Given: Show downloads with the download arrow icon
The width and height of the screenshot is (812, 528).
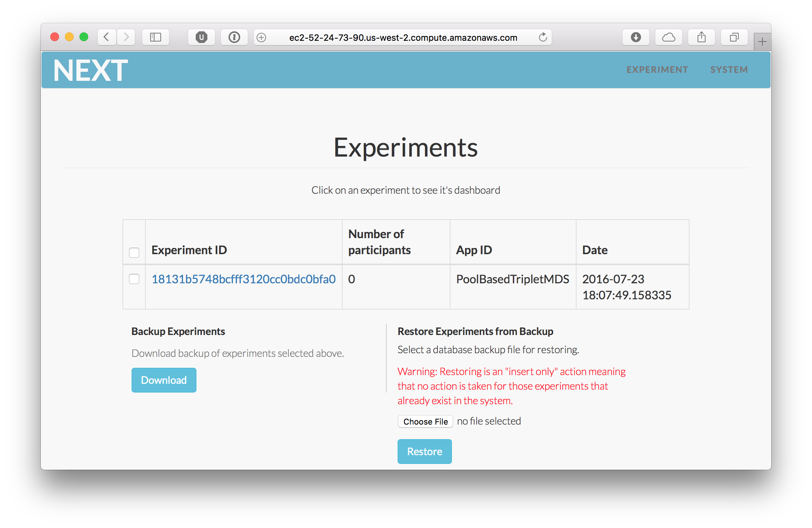Looking at the screenshot, I should point(636,37).
